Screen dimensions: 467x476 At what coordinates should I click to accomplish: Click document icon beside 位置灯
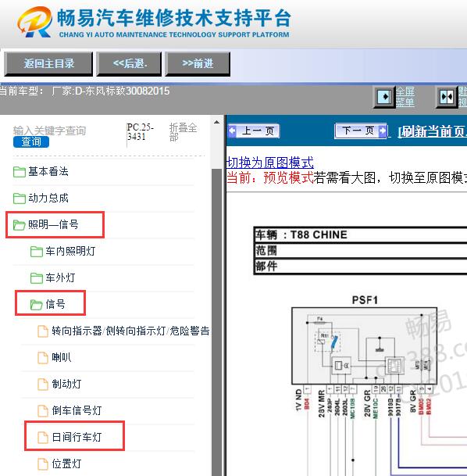[x=43, y=463]
